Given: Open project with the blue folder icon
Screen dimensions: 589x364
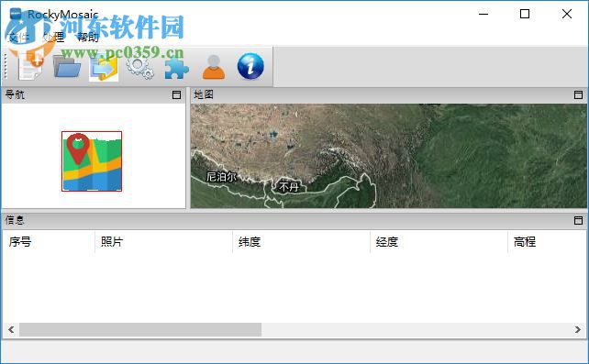Looking at the screenshot, I should coord(67,67).
